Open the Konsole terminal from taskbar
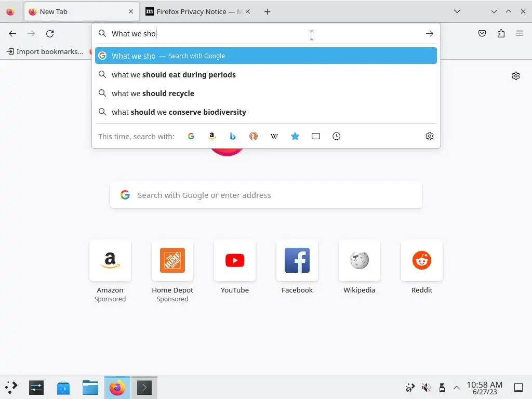 [144, 388]
